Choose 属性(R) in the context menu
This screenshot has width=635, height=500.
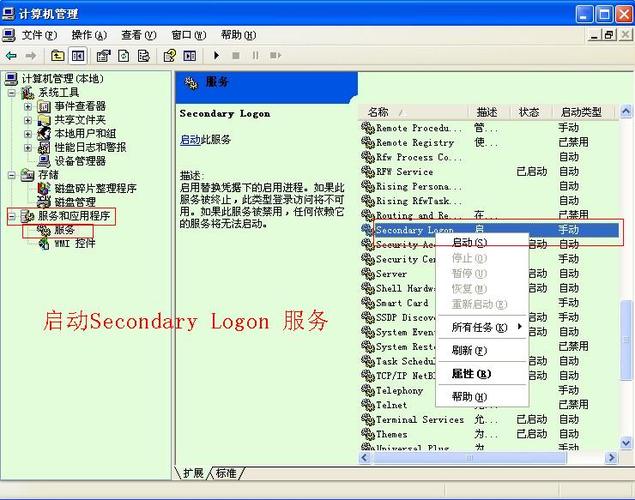[x=482, y=373]
